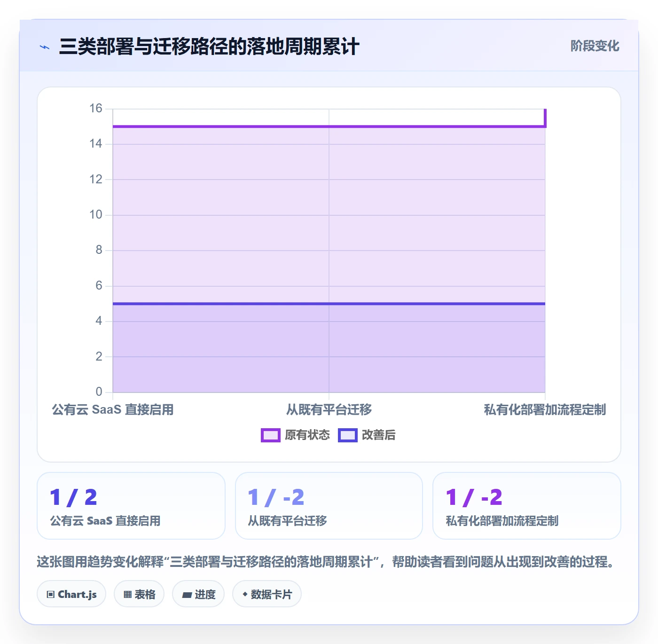Image resolution: width=658 pixels, height=644 pixels.
Task: Click the y-axis tick label 8
Action: click(x=99, y=250)
